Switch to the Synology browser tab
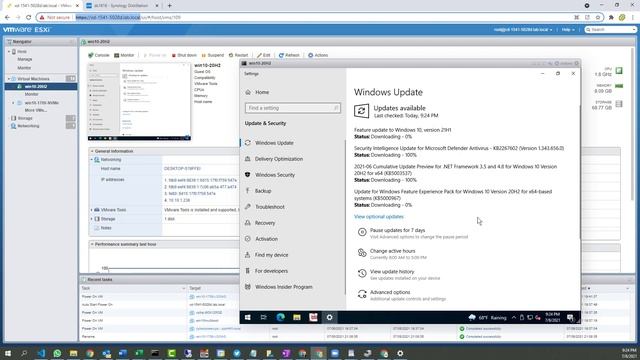This screenshot has height=360, width=640. coord(122,6)
